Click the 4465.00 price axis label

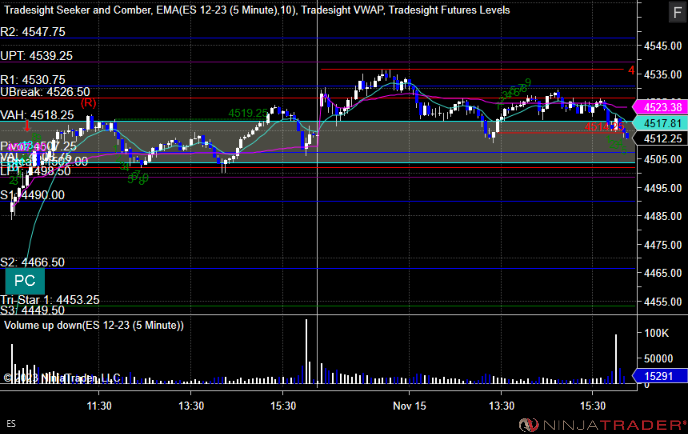[x=663, y=273]
